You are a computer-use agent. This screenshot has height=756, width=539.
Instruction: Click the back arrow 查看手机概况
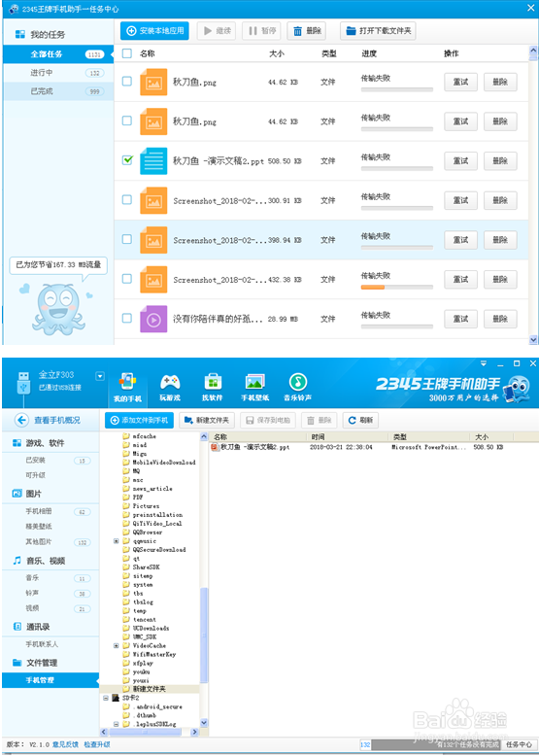click(21, 420)
